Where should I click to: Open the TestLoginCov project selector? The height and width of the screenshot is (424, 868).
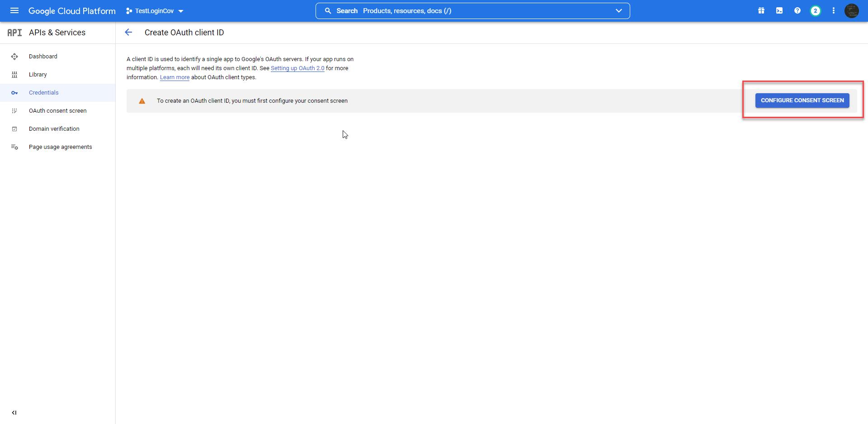(155, 11)
